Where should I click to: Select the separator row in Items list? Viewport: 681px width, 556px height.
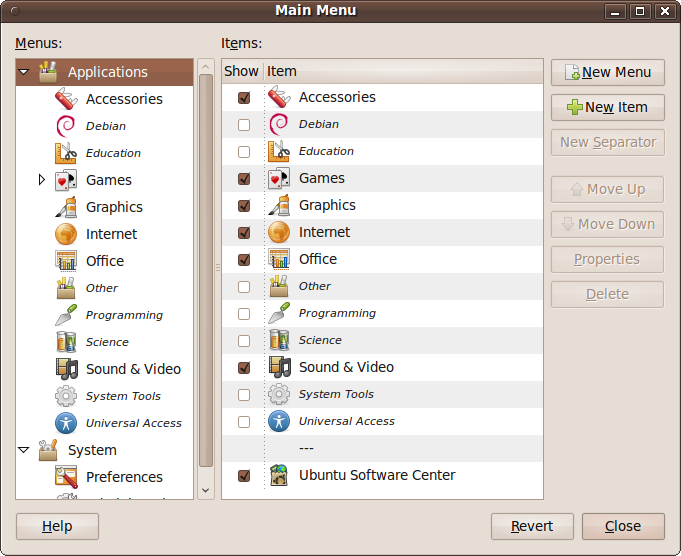pos(382,448)
